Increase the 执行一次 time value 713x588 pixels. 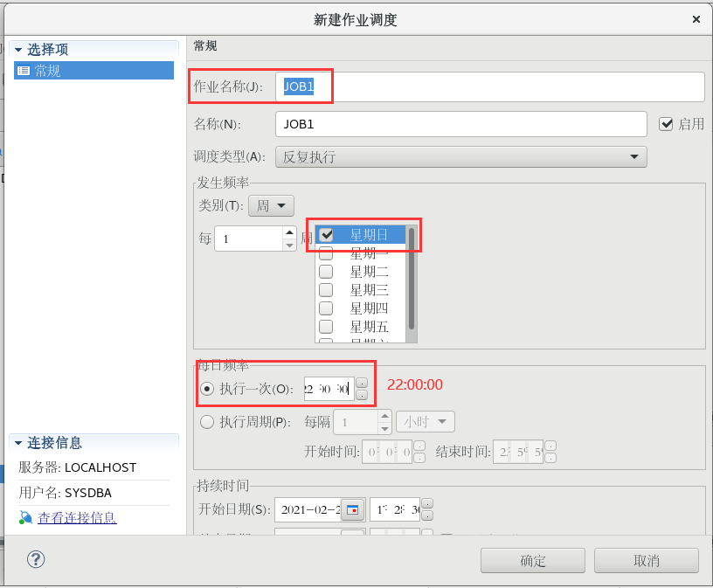pyautogui.click(x=362, y=384)
